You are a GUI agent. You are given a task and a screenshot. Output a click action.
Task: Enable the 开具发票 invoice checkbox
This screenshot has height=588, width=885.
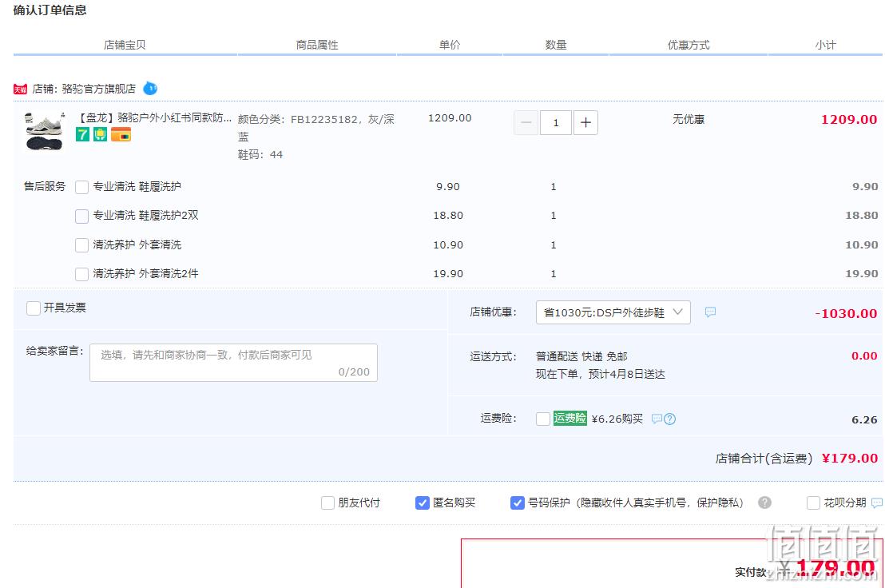click(34, 308)
